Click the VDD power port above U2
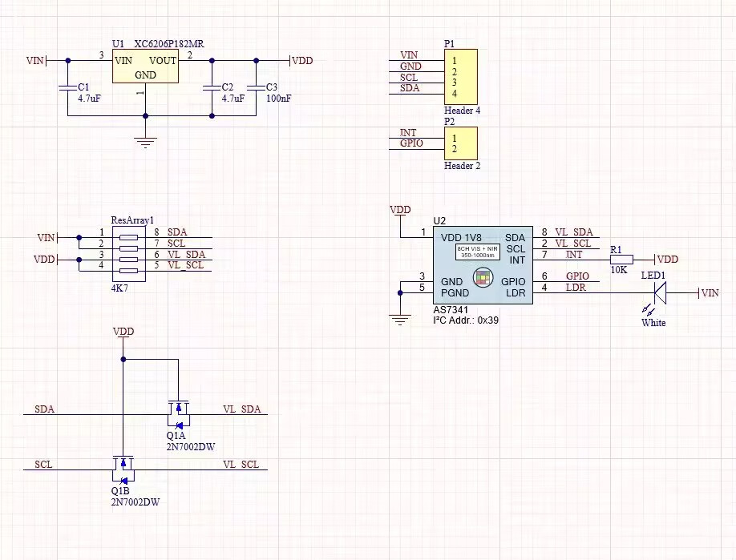 (400, 210)
